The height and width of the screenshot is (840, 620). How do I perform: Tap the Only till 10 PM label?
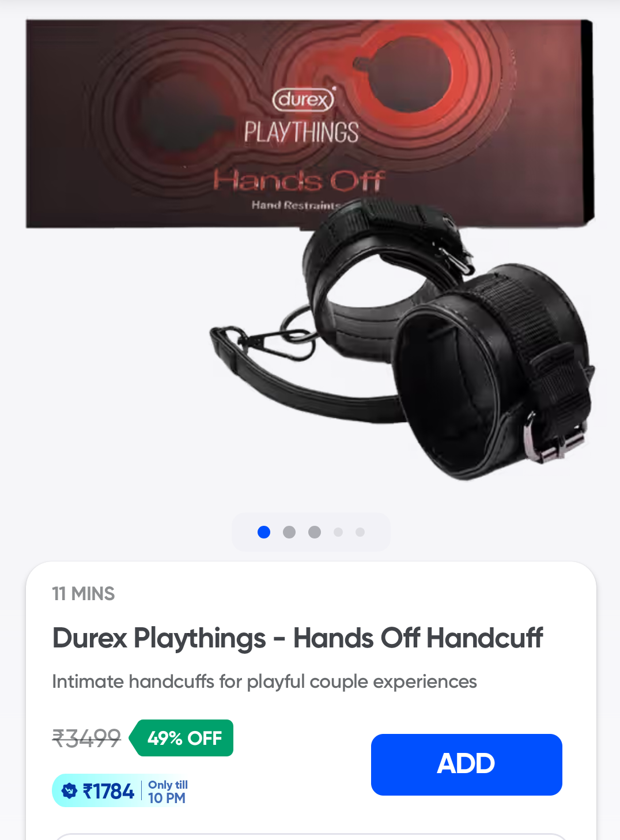[168, 792]
